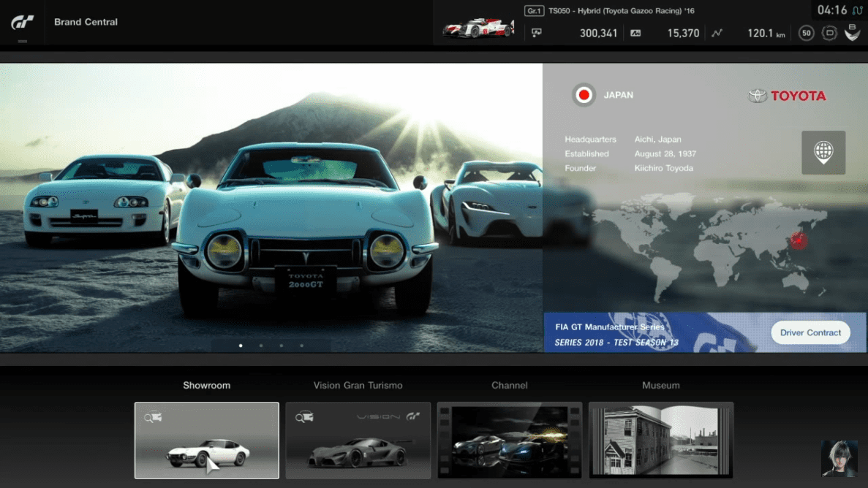Open the Showroom tile with white 2000GT
Viewport: 868px width, 488px height.
[x=206, y=441]
